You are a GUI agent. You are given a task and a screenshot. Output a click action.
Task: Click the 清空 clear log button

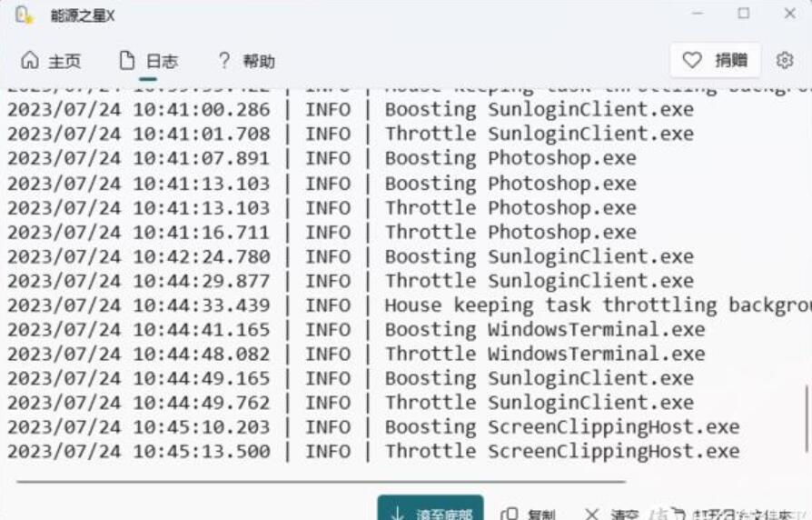click(x=612, y=514)
